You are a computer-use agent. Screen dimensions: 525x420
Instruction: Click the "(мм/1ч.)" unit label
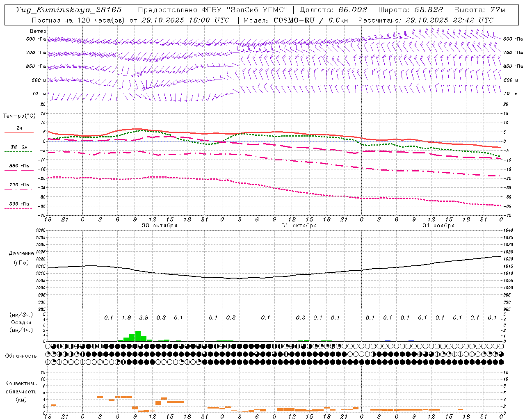[21, 330]
